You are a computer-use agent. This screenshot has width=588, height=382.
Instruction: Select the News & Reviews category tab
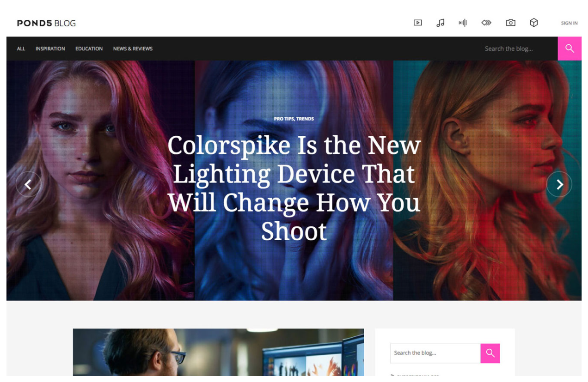pyautogui.click(x=133, y=49)
